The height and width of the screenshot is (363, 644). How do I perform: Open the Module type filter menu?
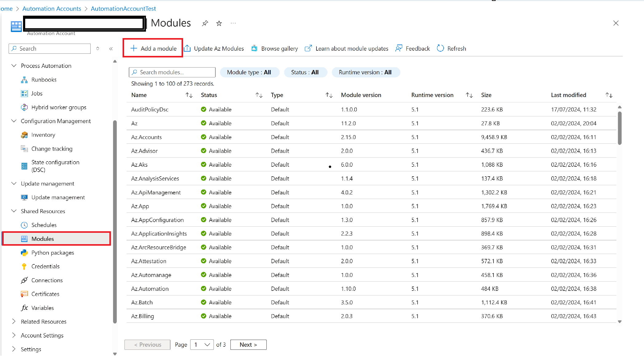250,72
